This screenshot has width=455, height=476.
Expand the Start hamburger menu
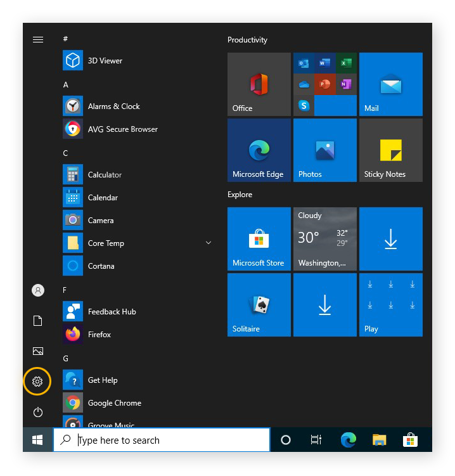37,39
